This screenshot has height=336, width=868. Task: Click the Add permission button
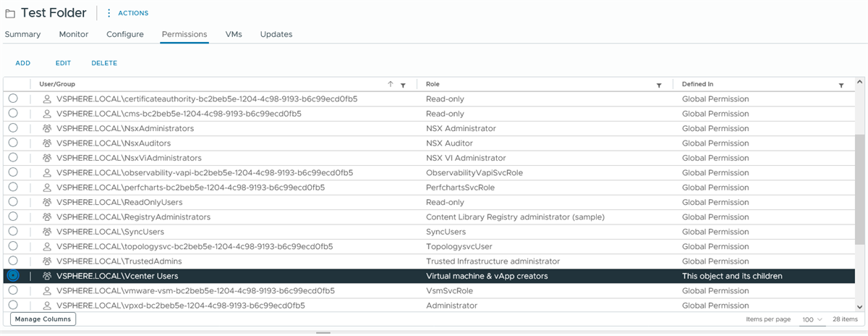click(x=23, y=63)
